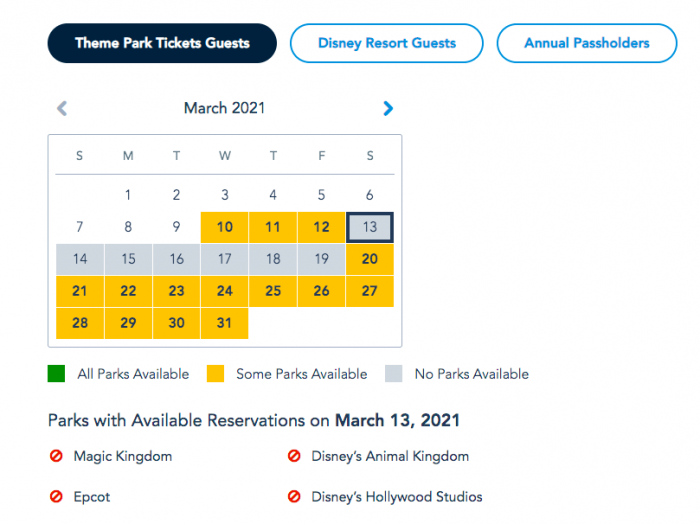
Task: Pick March 20 on the calendar
Action: point(370,259)
